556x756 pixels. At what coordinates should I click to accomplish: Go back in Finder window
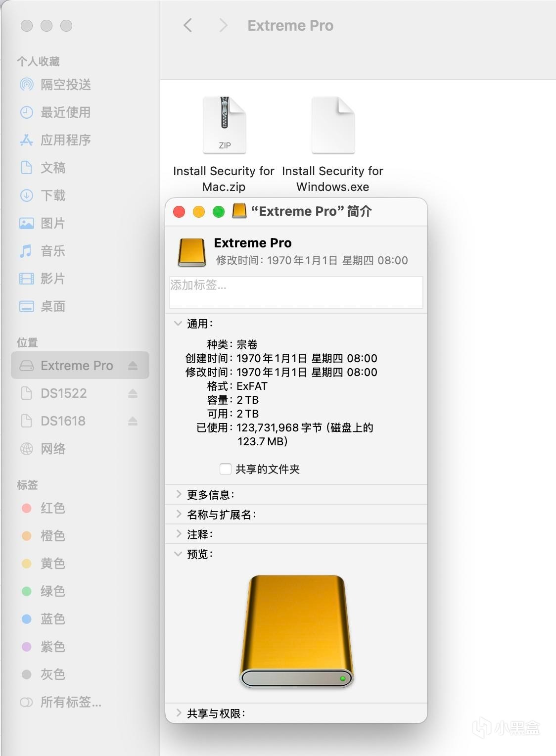tap(187, 25)
